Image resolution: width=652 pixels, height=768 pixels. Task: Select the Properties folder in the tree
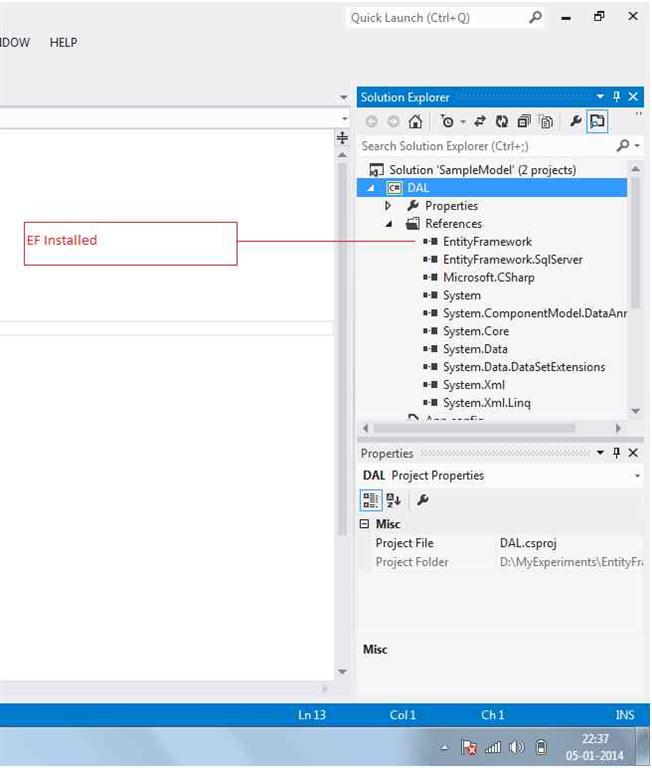[451, 206]
